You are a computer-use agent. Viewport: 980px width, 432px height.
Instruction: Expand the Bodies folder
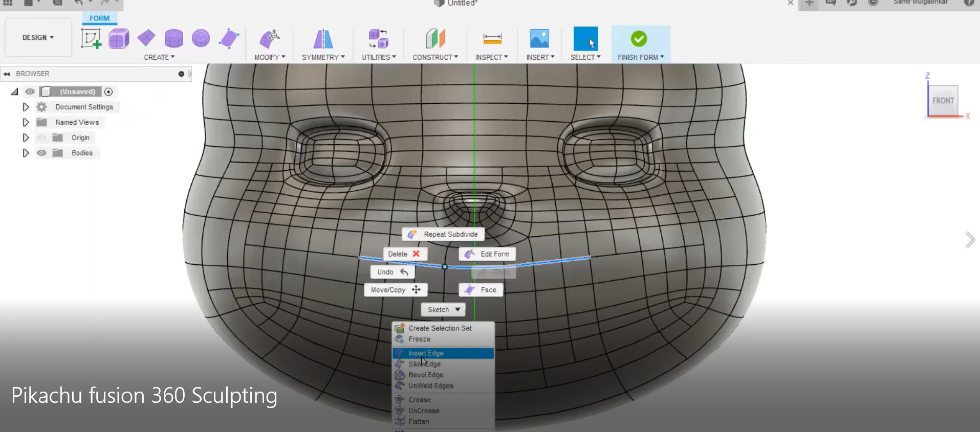coord(26,153)
